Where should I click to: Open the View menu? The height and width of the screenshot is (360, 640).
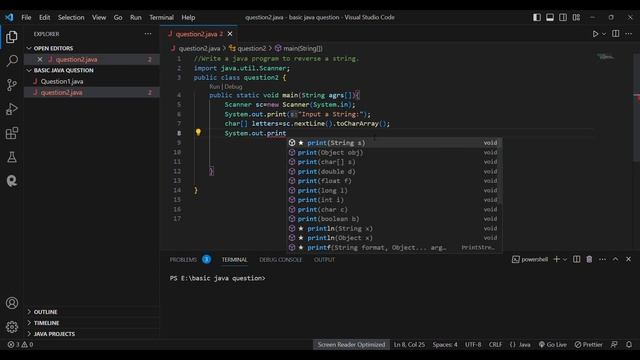(x=99, y=17)
